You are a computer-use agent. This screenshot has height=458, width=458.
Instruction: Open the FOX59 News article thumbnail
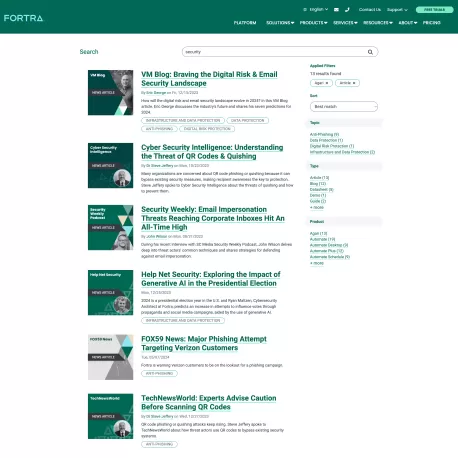tap(110, 357)
